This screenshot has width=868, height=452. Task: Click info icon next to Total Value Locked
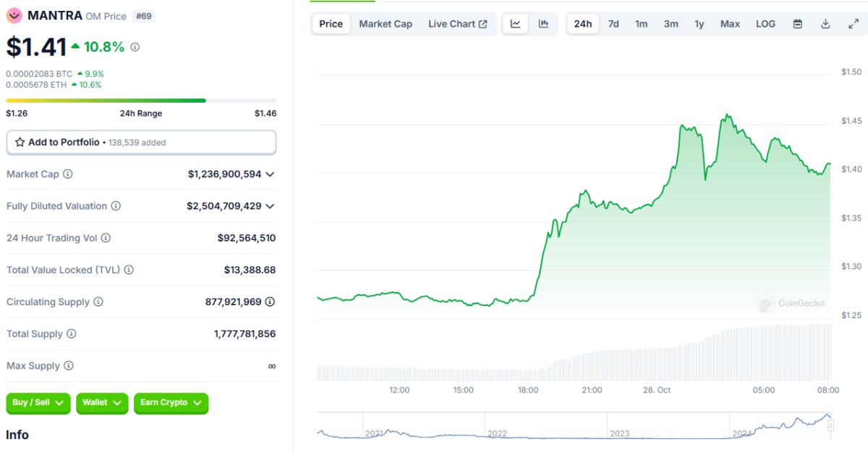click(129, 270)
